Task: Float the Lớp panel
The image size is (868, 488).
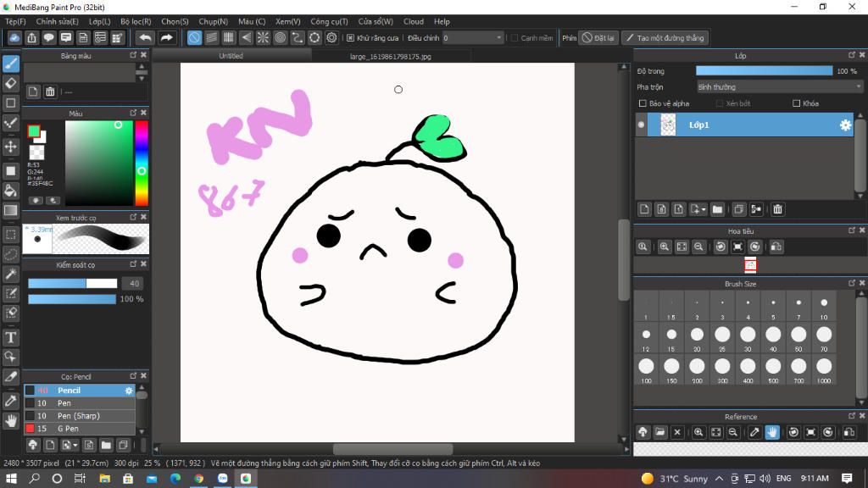Action: 851,55
